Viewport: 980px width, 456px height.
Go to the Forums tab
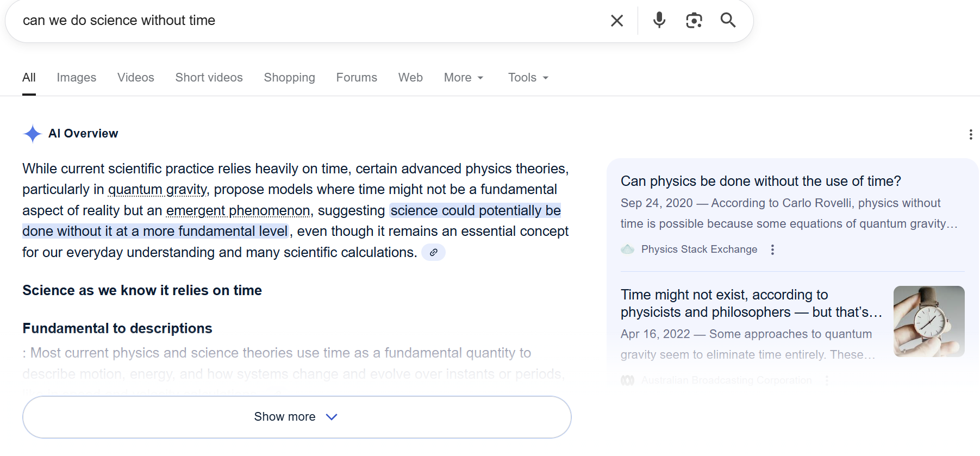tap(357, 78)
